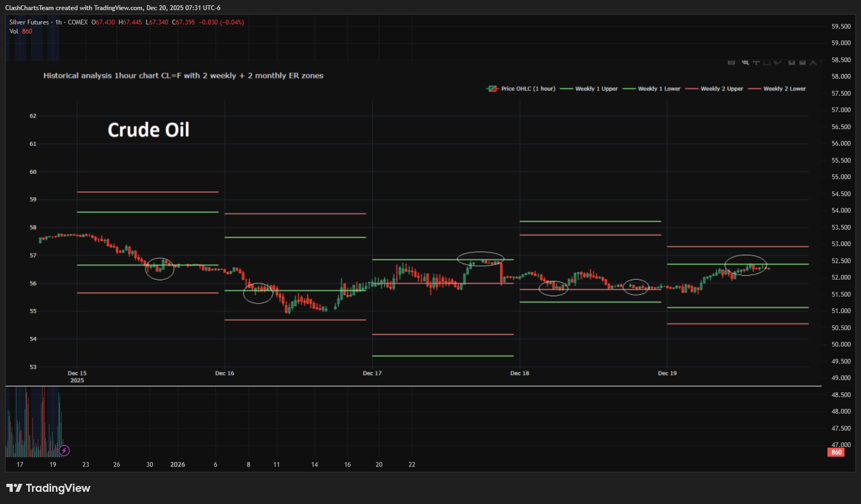
Task: Click the 59.500 price scale label
Action: (841, 27)
